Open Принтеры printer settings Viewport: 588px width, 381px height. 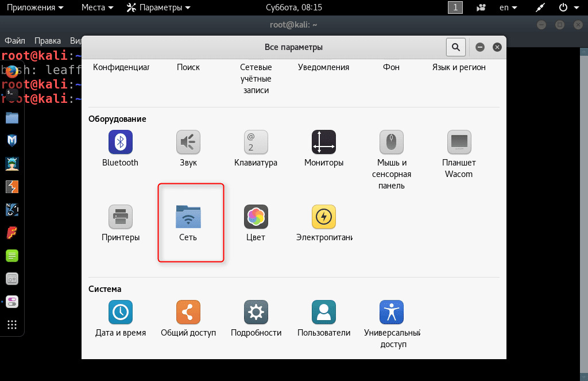[121, 223]
